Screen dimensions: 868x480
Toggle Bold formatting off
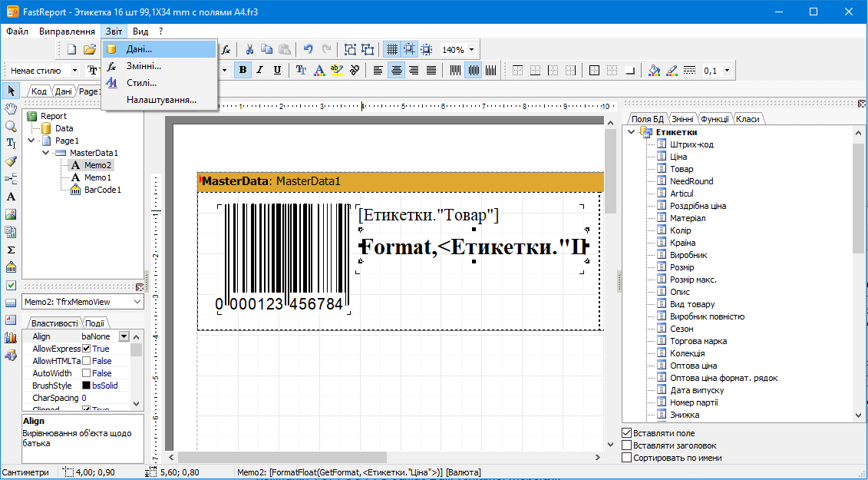click(242, 69)
